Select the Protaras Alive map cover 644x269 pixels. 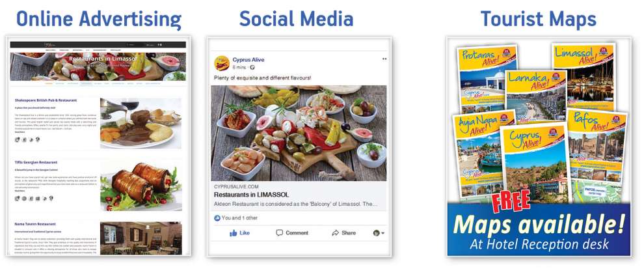(487, 79)
